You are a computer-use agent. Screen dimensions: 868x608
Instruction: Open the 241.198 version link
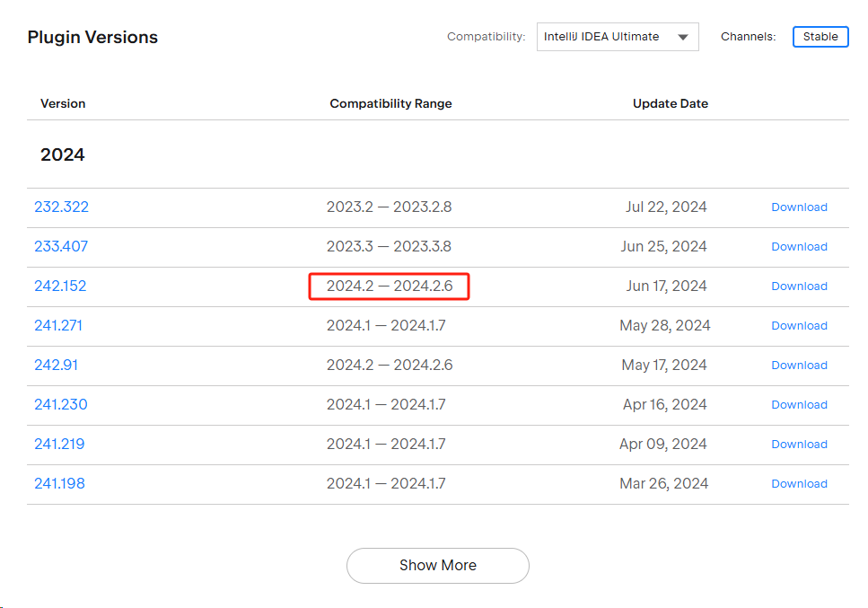59,483
